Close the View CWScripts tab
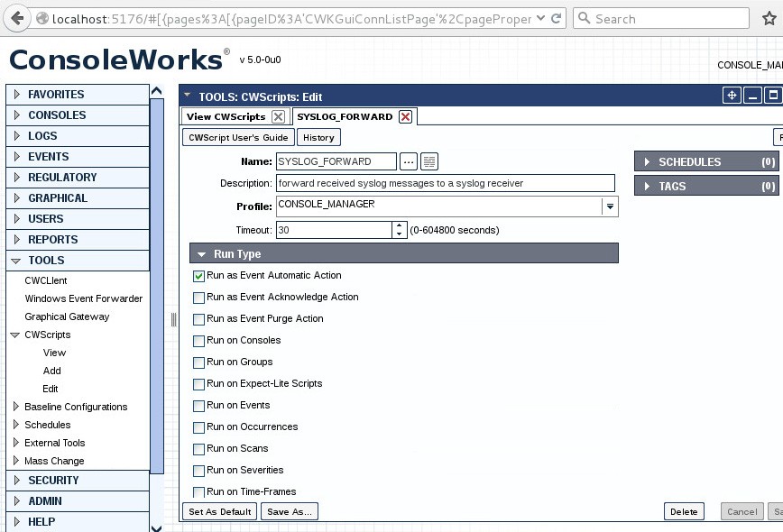This screenshot has width=783, height=532. 278,117
